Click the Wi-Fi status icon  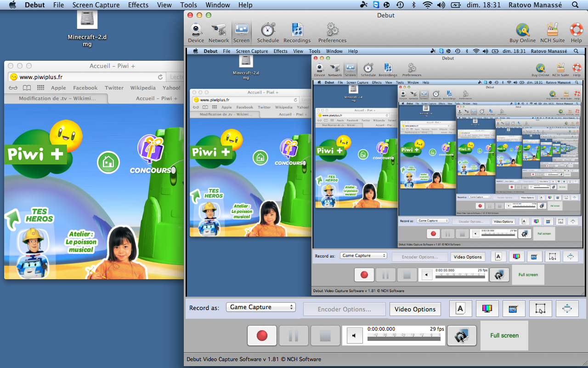point(428,5)
